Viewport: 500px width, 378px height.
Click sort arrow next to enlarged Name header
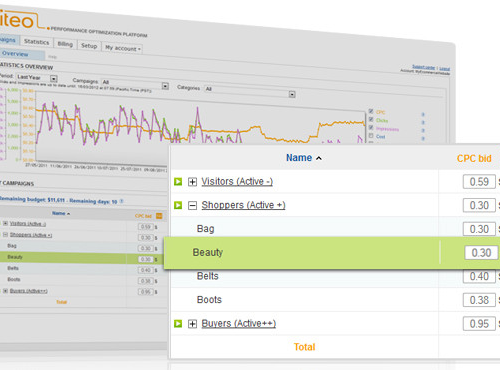pyautogui.click(x=319, y=158)
